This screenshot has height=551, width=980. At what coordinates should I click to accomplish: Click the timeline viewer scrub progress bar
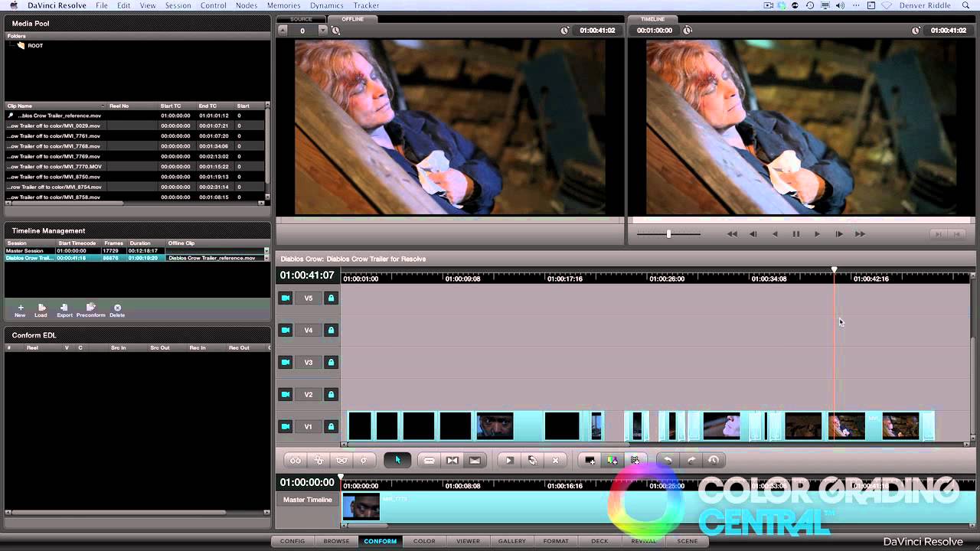800,220
